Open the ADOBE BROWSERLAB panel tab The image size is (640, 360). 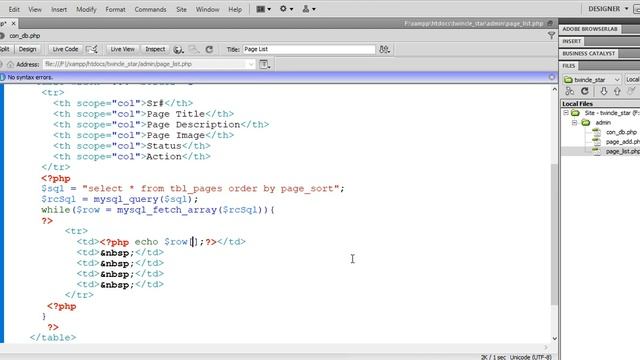click(x=590, y=29)
